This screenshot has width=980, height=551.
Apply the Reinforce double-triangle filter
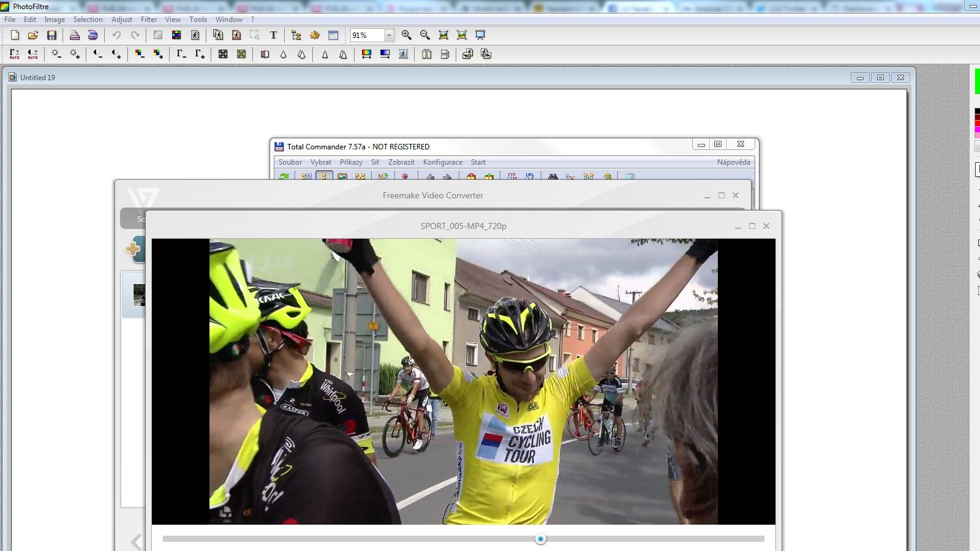[x=343, y=54]
